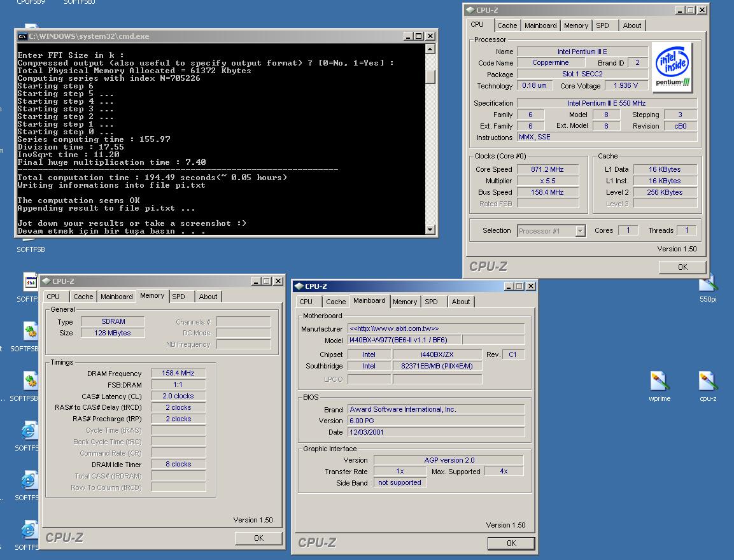Click the FSB:DRAM value 1:1

(178, 384)
